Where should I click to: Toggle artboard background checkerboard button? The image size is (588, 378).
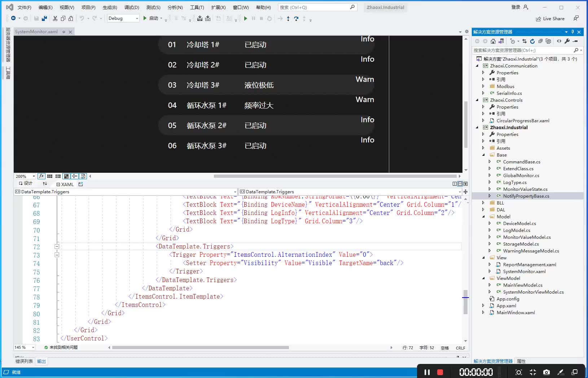66,176
